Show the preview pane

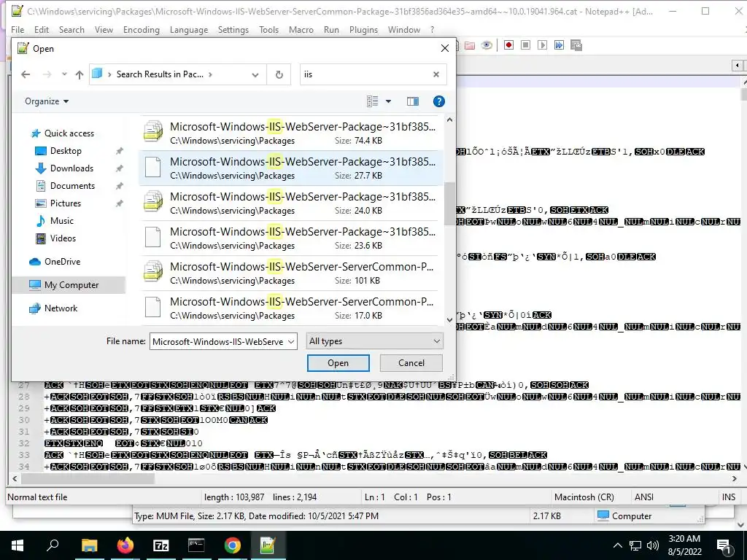pyautogui.click(x=413, y=101)
